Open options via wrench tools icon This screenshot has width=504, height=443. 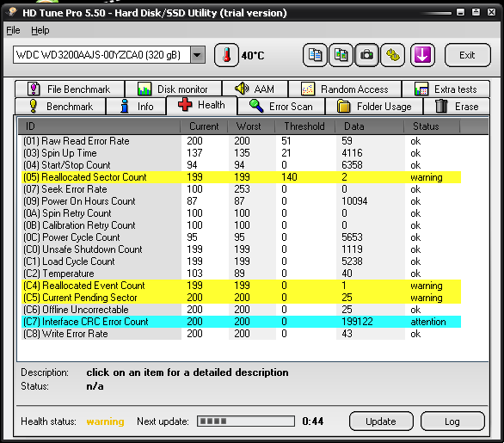(392, 55)
